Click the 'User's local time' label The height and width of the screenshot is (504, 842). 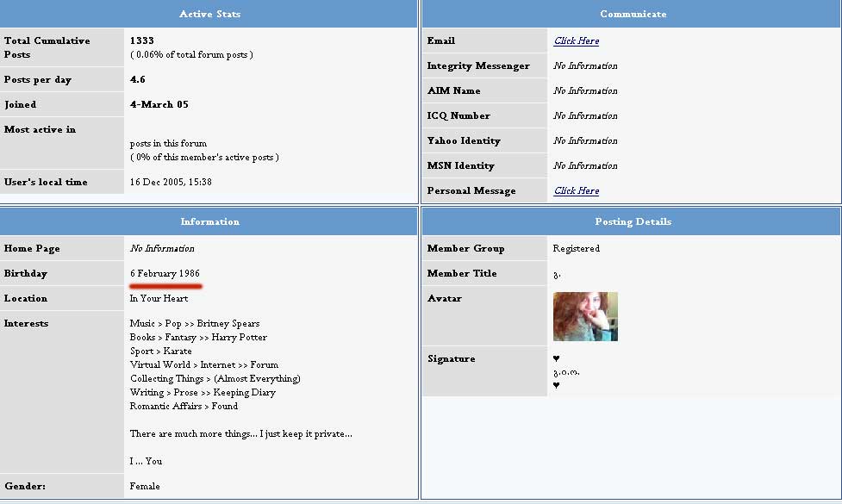pos(46,182)
